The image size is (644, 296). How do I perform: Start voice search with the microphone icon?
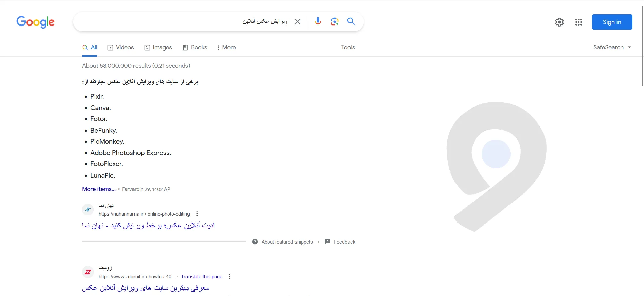[318, 22]
